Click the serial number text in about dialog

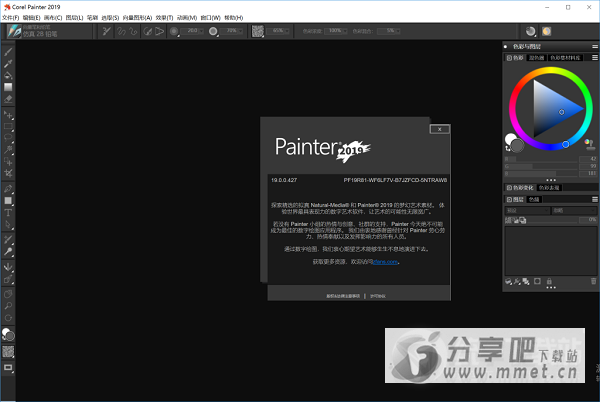pos(395,180)
